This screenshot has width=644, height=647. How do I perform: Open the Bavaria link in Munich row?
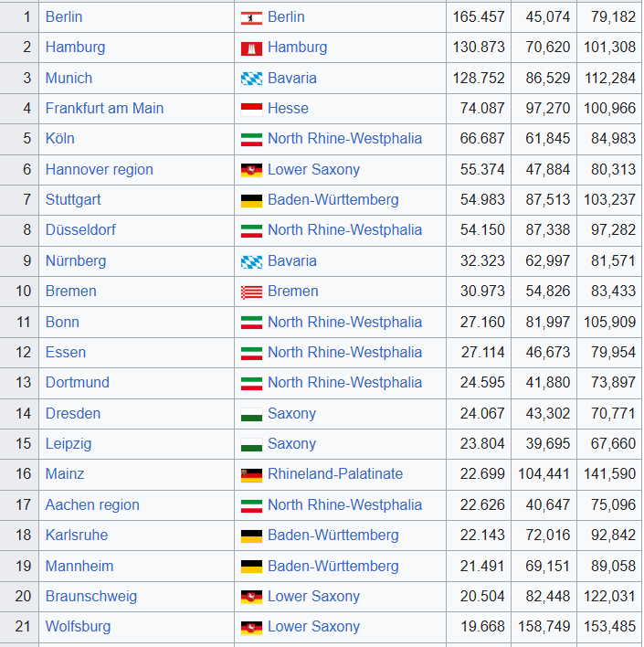[x=292, y=78]
